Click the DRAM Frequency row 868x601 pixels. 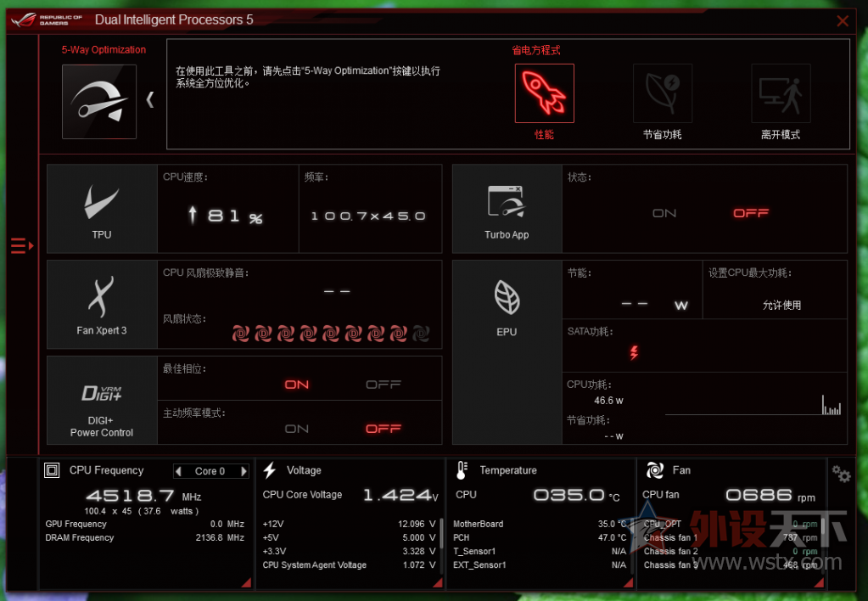[145, 538]
